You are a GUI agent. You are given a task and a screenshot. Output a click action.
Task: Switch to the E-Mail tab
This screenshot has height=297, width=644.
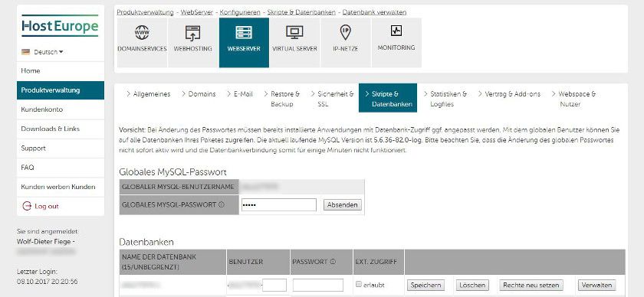tap(240, 94)
